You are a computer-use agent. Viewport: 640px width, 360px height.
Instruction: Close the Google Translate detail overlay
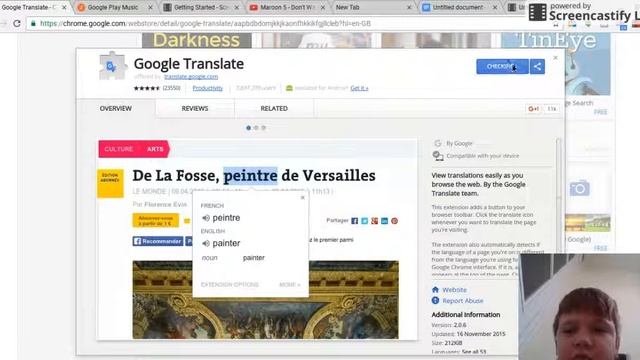point(555,58)
